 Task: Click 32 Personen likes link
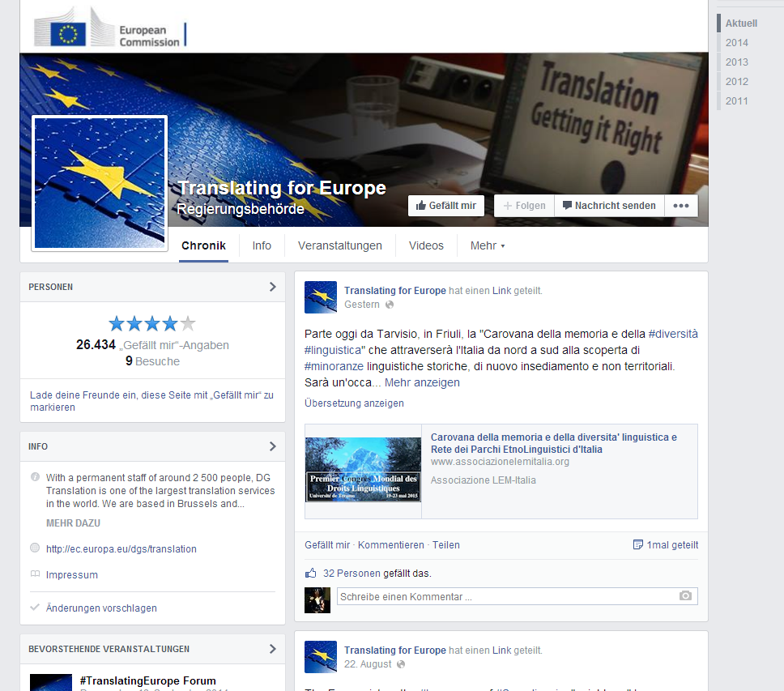pos(352,573)
